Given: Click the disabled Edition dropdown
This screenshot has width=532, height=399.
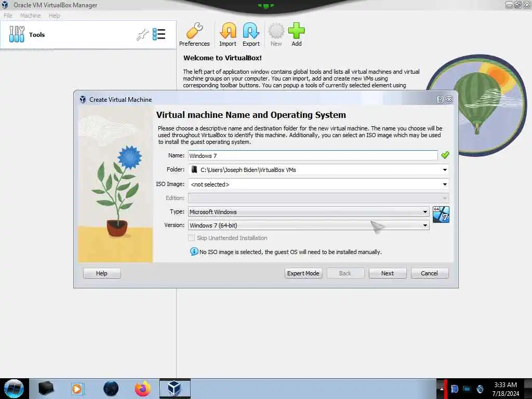Looking at the screenshot, I should [x=318, y=198].
